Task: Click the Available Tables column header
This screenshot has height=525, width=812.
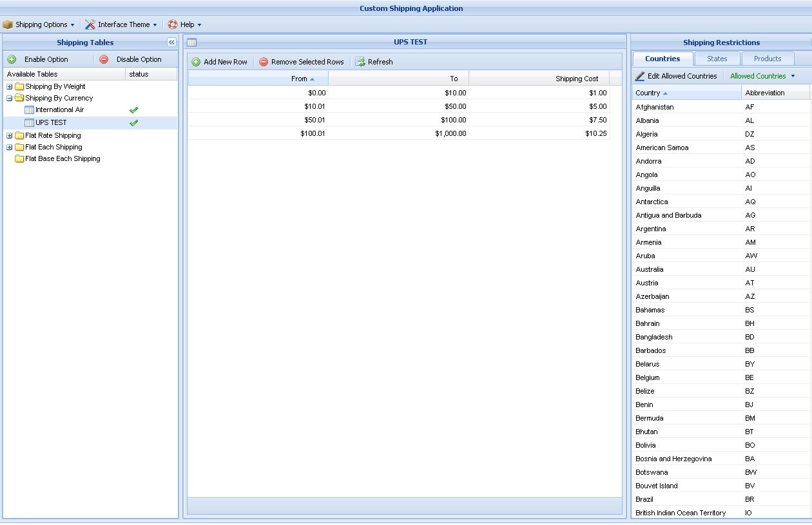Action: (64, 74)
